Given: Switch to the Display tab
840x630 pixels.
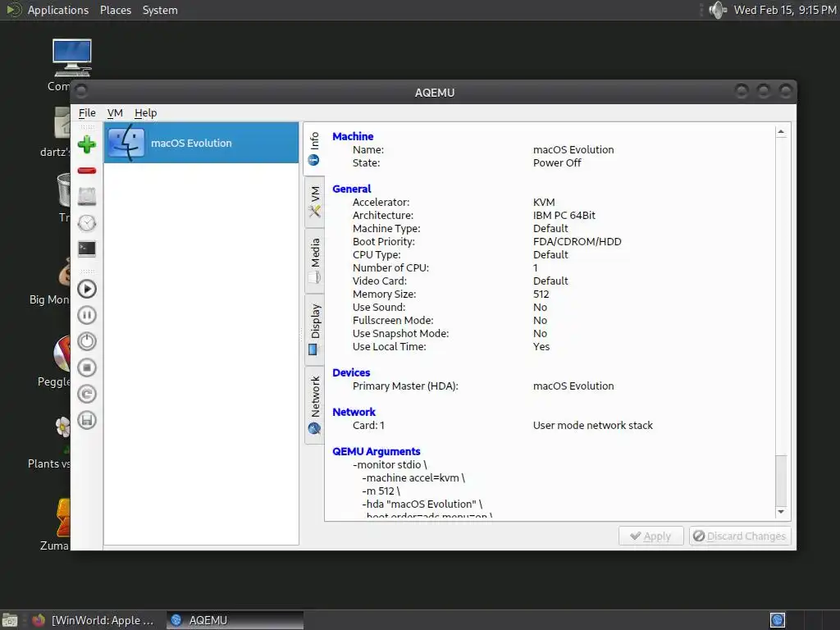Looking at the screenshot, I should tap(314, 330).
